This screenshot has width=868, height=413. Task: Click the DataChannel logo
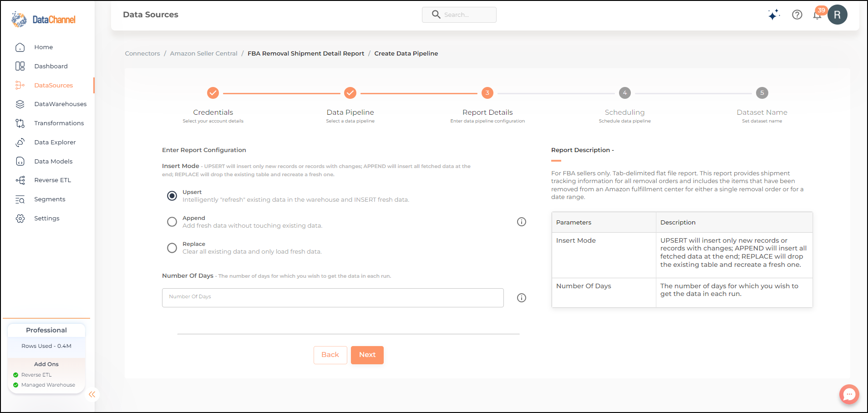(x=44, y=20)
